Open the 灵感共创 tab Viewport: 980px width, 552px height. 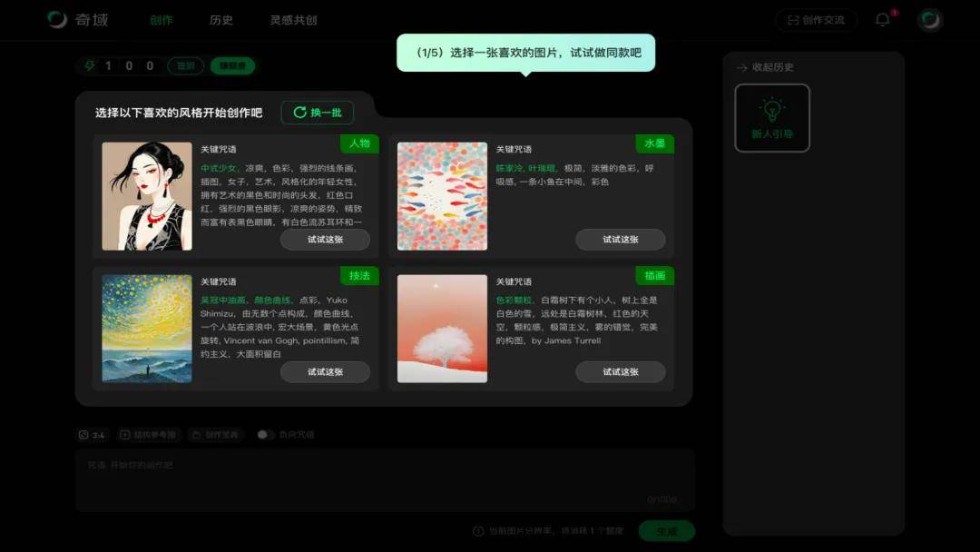pos(293,20)
